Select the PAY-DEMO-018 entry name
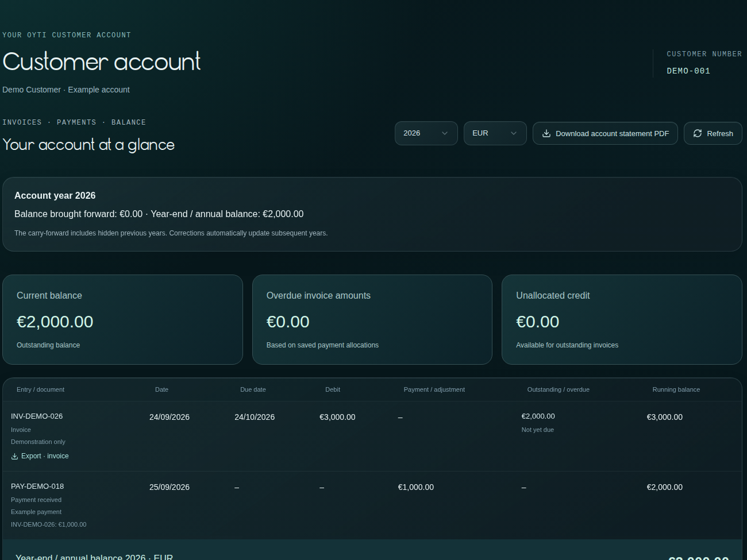 37,486
